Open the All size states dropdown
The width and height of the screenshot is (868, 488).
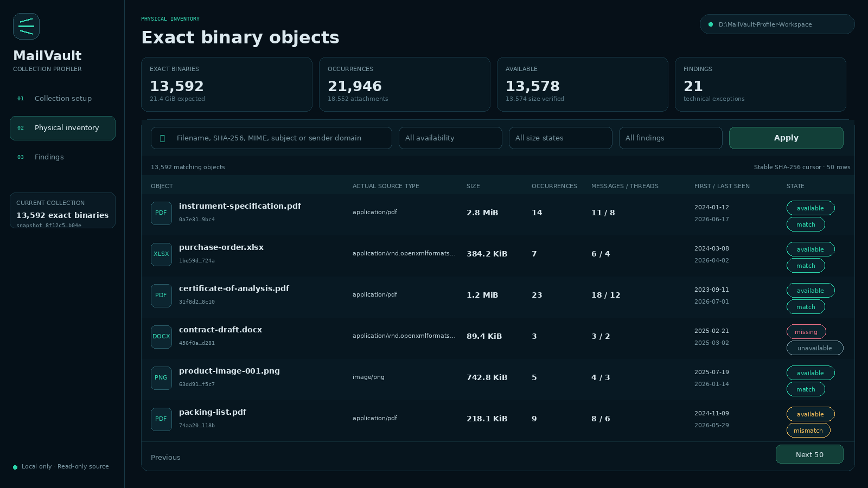[560, 138]
